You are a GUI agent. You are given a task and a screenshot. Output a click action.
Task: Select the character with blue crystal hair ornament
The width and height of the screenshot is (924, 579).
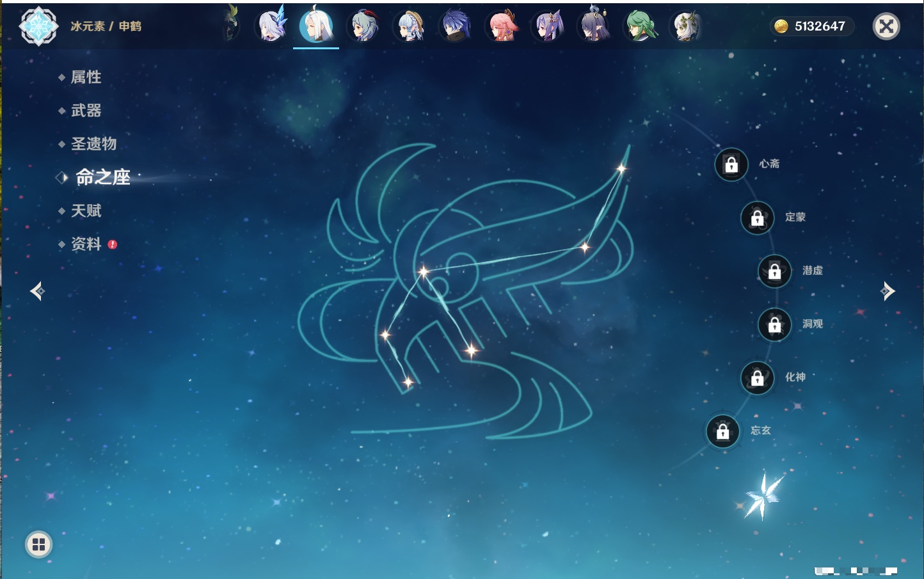point(271,27)
